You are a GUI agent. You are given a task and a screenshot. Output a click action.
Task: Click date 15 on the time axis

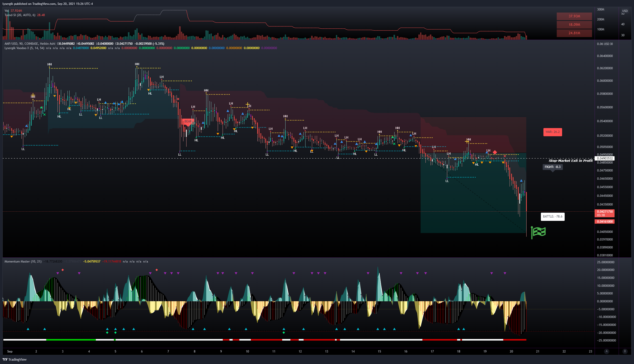click(379, 351)
